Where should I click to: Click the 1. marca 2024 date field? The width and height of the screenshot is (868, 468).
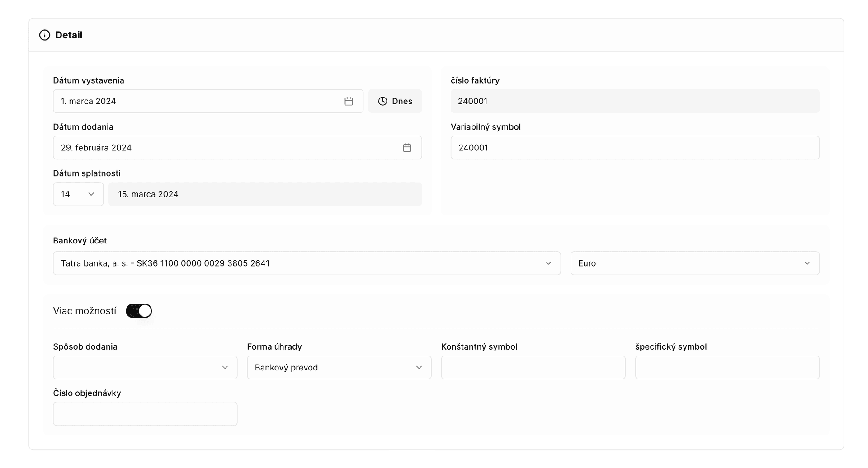click(199, 101)
